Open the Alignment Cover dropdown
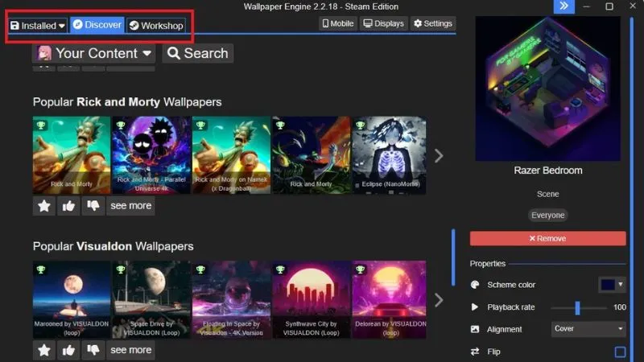644x362 pixels. click(x=588, y=329)
